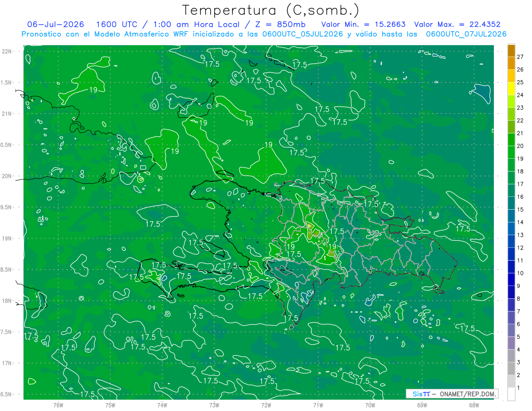532x411 pixels.
Task: Click colorbar legend value '10'
Action: coord(520,273)
